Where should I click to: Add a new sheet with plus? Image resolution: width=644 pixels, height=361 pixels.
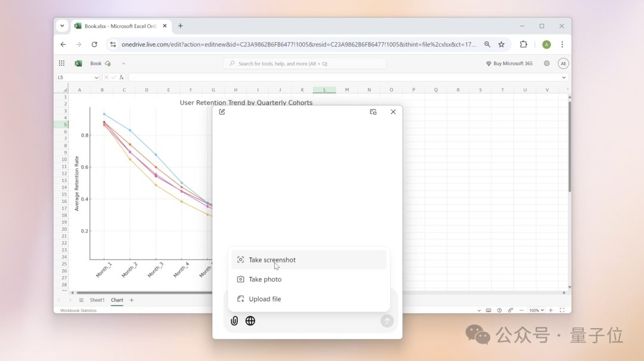pos(131,300)
